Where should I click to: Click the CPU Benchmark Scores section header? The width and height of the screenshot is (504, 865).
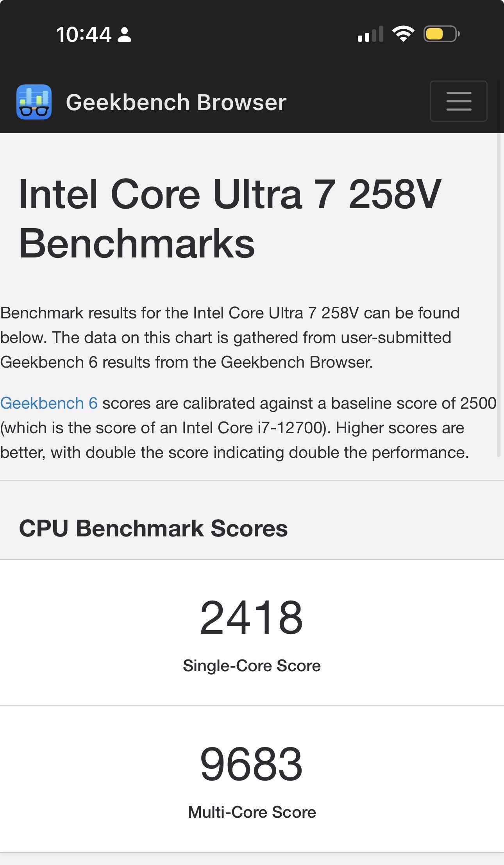pos(153,528)
